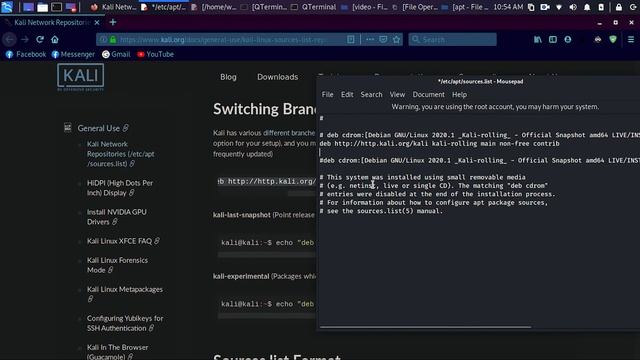Screen dimensions: 640x360
Task: Open the clipboard manager tray icon
Action: 531,7
